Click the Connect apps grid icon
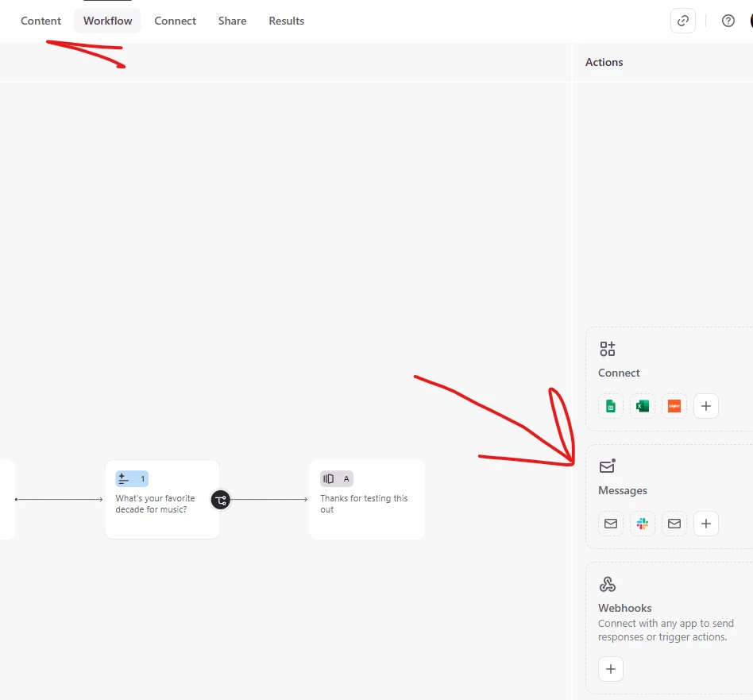The image size is (753, 700). tap(607, 349)
